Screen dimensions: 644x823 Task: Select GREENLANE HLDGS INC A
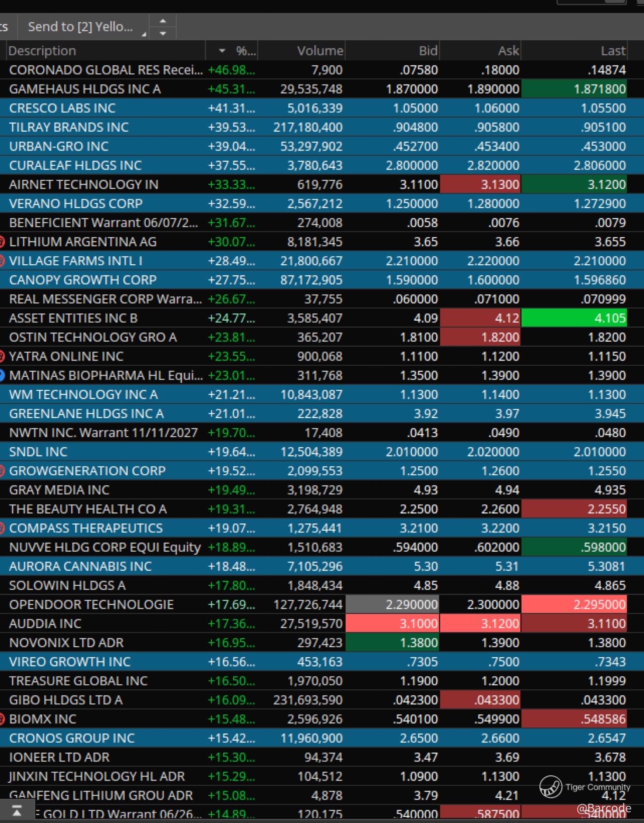click(86, 414)
